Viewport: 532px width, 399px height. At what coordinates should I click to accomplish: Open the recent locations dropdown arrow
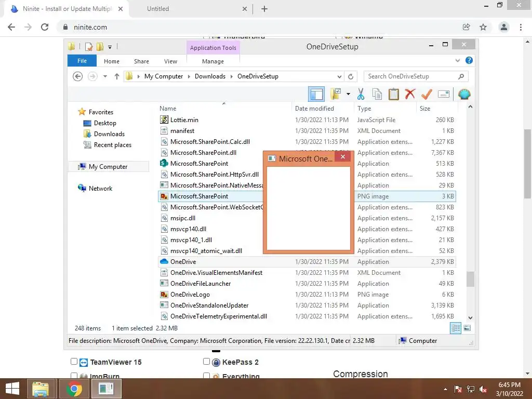(105, 76)
